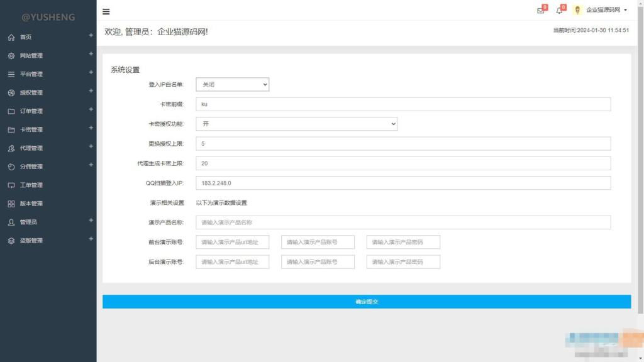Click the 演示产品名称 input field

tap(402, 222)
